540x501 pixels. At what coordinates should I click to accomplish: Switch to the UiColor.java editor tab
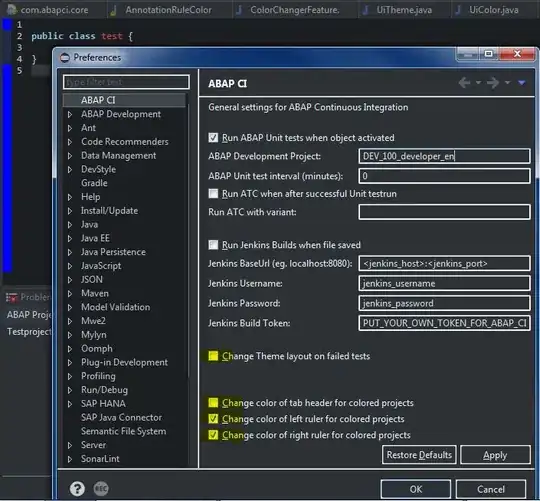click(494, 10)
